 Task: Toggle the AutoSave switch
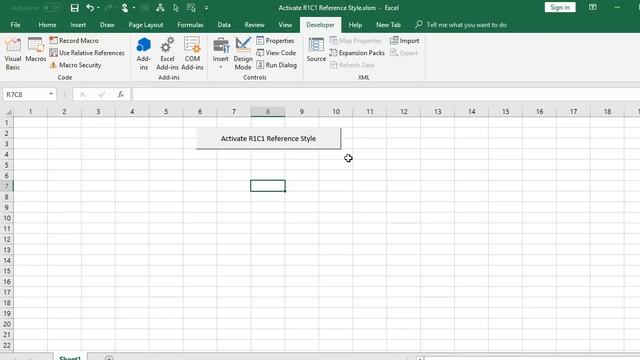point(52,8)
